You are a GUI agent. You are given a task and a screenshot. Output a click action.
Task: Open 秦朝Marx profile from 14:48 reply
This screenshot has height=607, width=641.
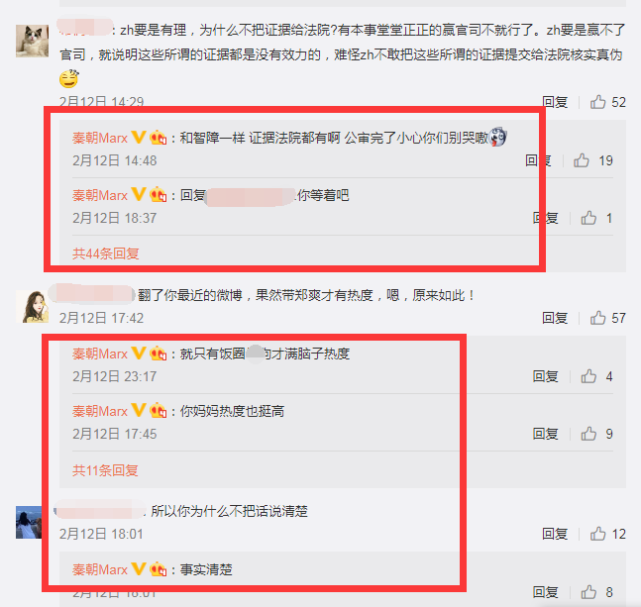[x=100, y=138]
